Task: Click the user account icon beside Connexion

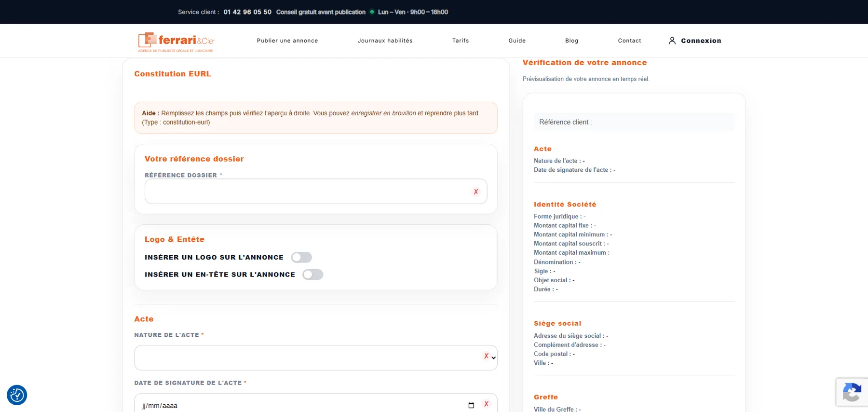Action: point(672,41)
